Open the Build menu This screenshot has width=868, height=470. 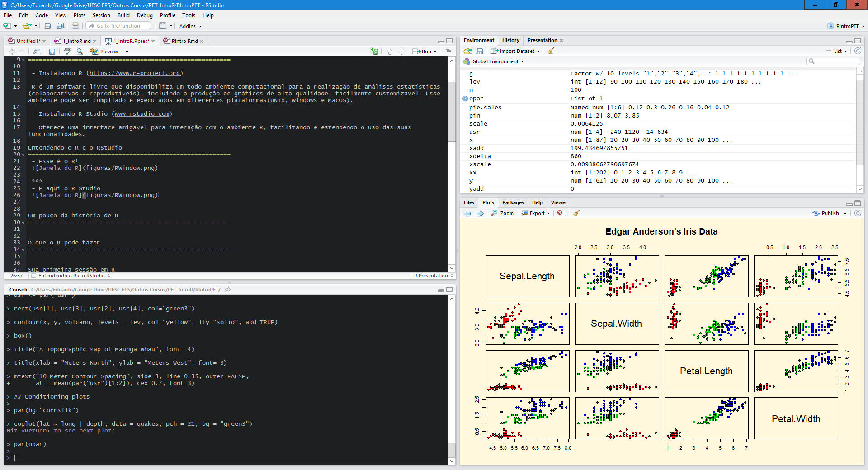click(x=123, y=15)
